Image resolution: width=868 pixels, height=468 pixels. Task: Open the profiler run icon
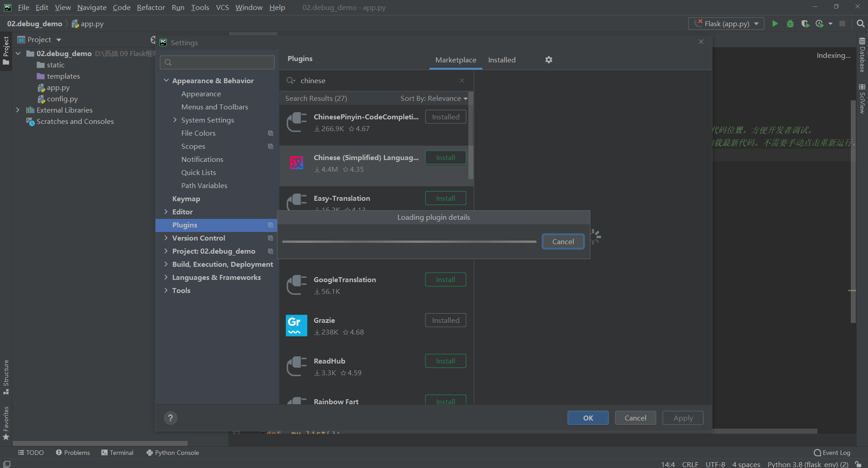820,24
